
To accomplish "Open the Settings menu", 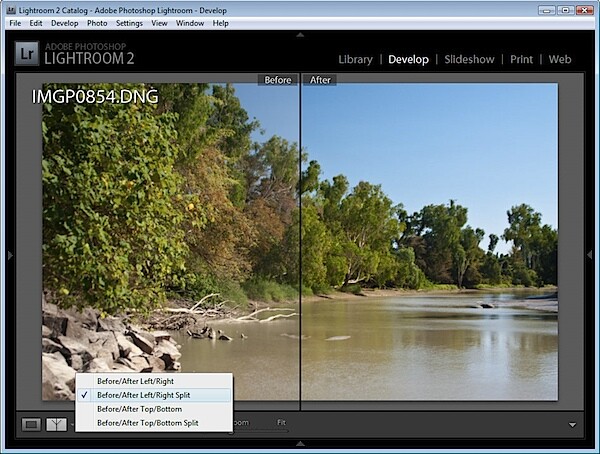I will click(x=129, y=23).
